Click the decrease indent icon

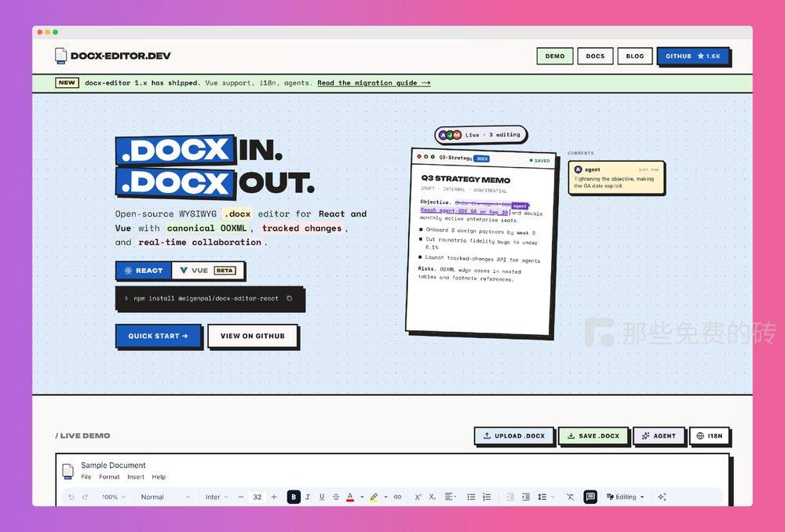[x=510, y=497]
